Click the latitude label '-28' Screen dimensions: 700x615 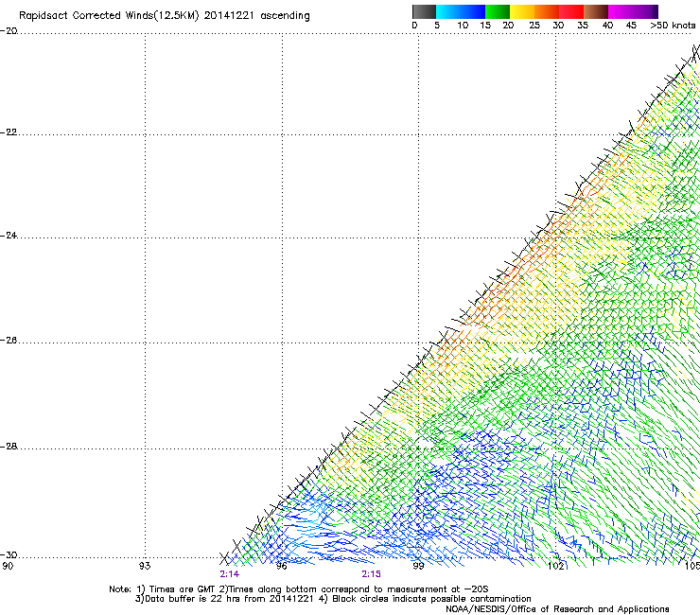[9, 447]
